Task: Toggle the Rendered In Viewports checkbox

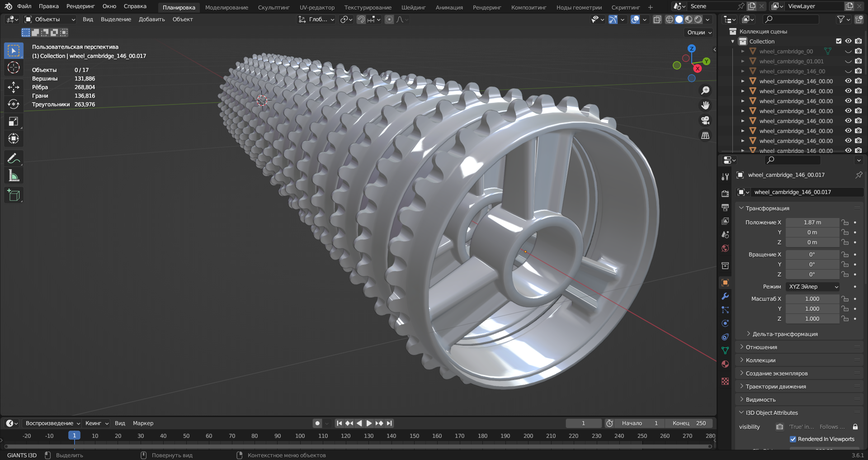Action: 793,439
